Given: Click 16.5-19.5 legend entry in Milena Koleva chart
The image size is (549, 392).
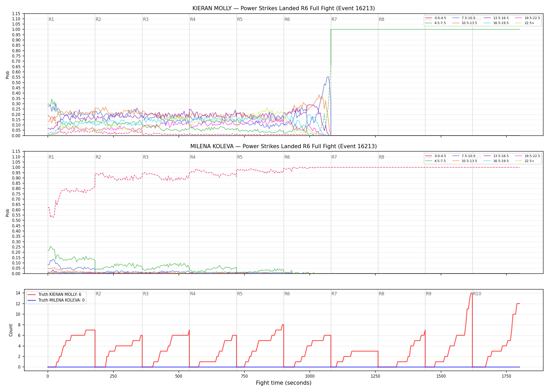Looking at the screenshot, I should tap(496, 161).
